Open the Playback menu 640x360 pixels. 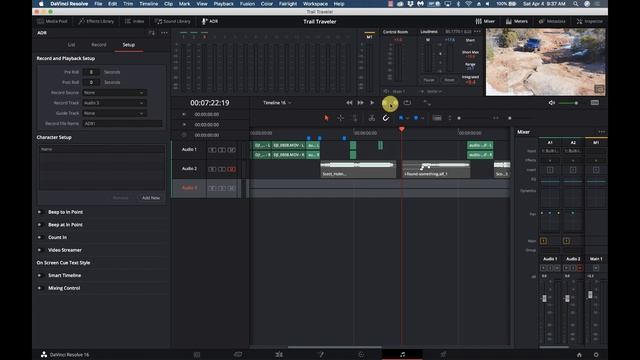(224, 4)
